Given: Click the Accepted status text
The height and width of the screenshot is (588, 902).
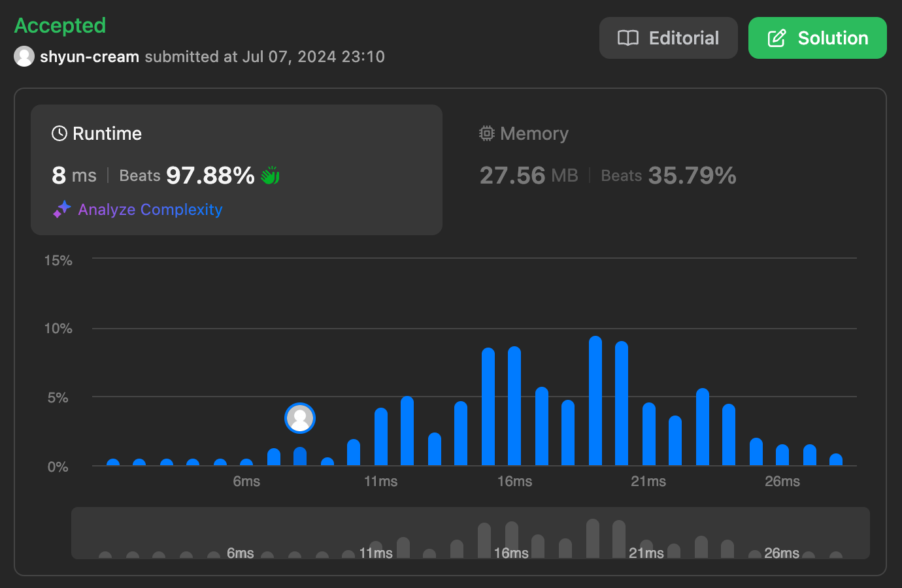Looking at the screenshot, I should click(60, 25).
